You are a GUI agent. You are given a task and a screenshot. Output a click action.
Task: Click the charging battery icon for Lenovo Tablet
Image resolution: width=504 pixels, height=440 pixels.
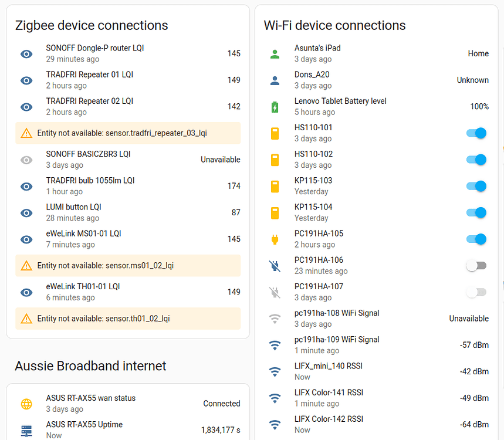(x=275, y=107)
